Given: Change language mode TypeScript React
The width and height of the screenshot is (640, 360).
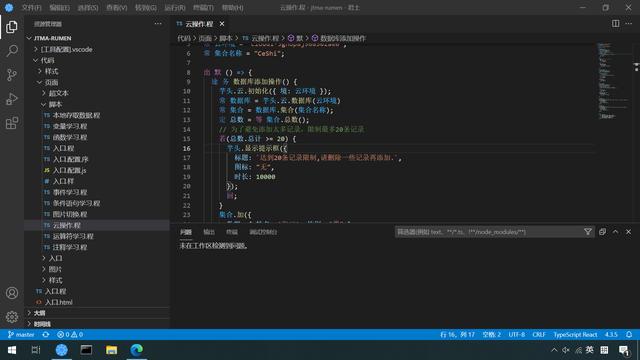Looking at the screenshot, I should [x=575, y=335].
